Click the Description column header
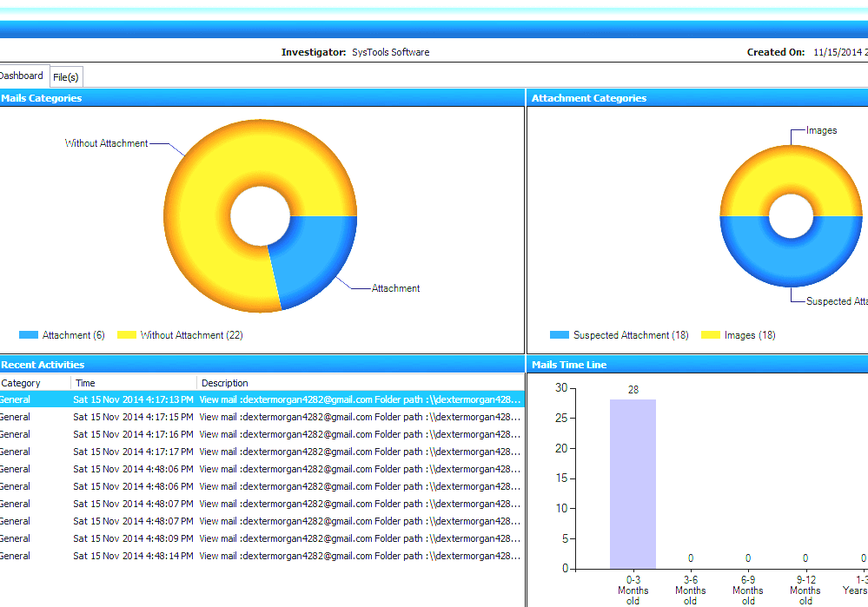868x607 pixels. (224, 382)
